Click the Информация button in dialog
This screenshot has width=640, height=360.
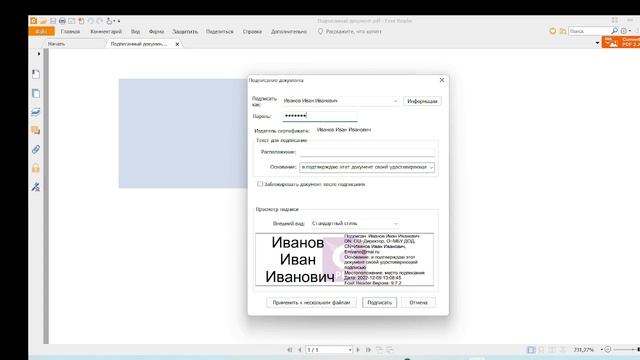click(x=422, y=101)
